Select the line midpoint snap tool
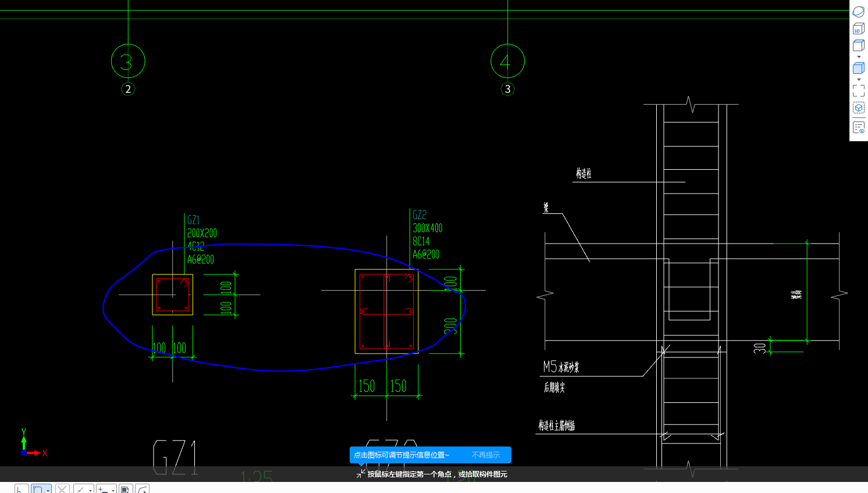The image size is (868, 493). point(80,489)
